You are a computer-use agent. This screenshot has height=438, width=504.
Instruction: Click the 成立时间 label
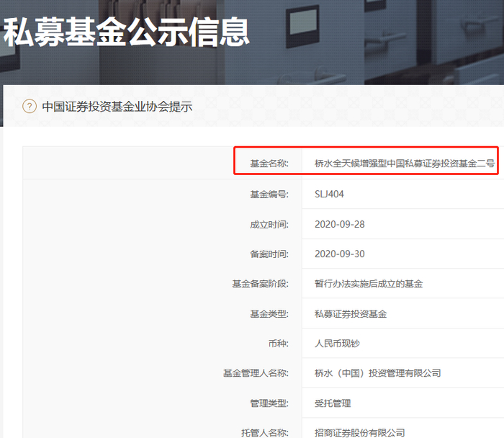[269, 225]
